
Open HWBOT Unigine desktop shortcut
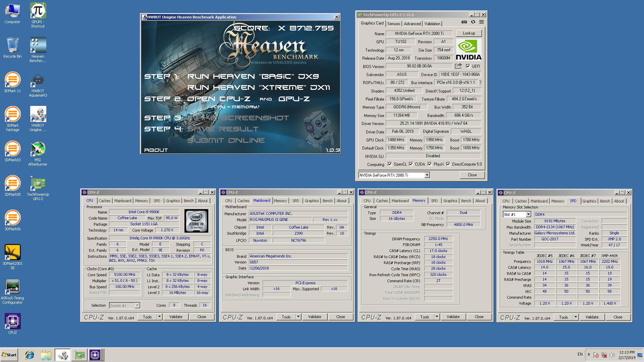point(38,119)
